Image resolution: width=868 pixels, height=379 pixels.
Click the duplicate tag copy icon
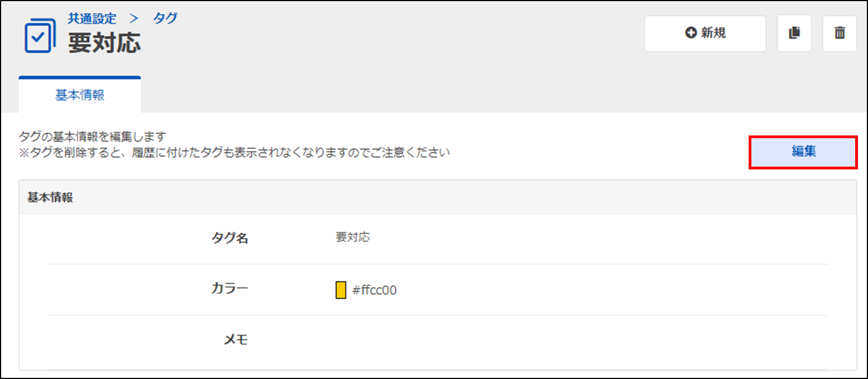[x=794, y=33]
